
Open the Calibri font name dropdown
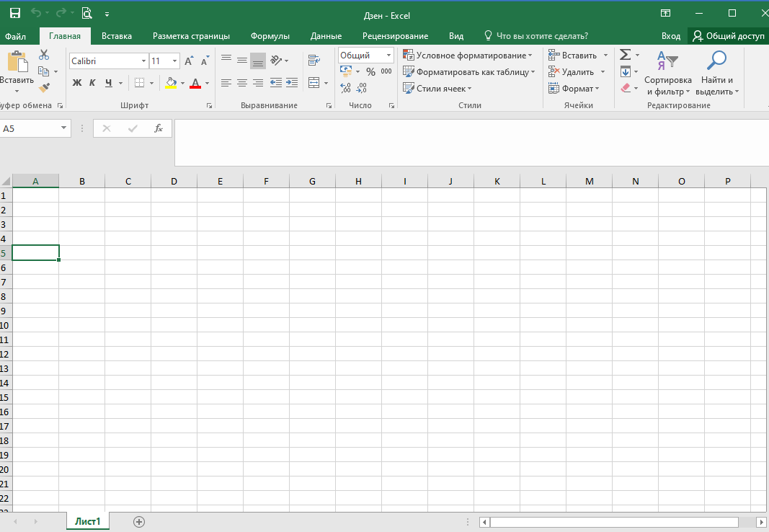[143, 61]
